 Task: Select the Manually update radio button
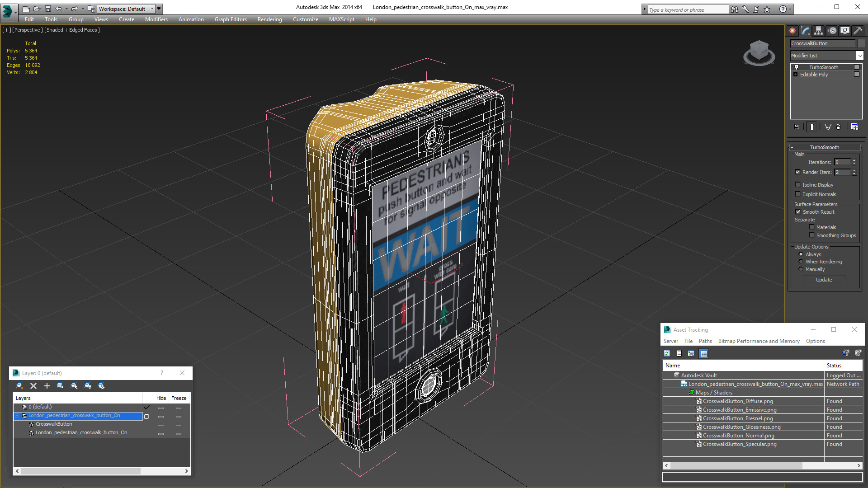(801, 269)
